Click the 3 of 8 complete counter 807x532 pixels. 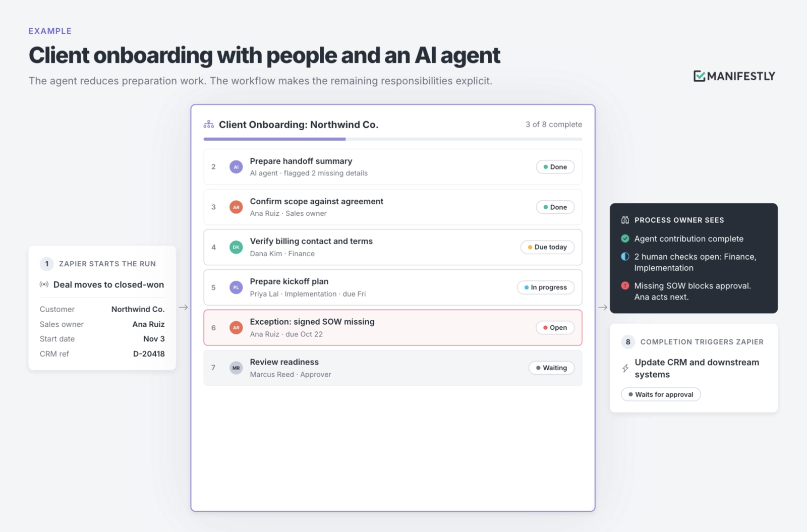[x=554, y=125]
